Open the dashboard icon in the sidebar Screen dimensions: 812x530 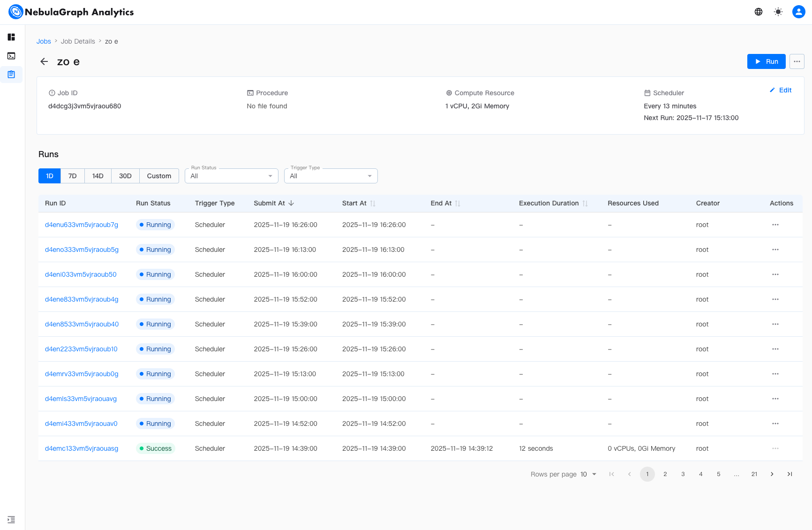11,37
